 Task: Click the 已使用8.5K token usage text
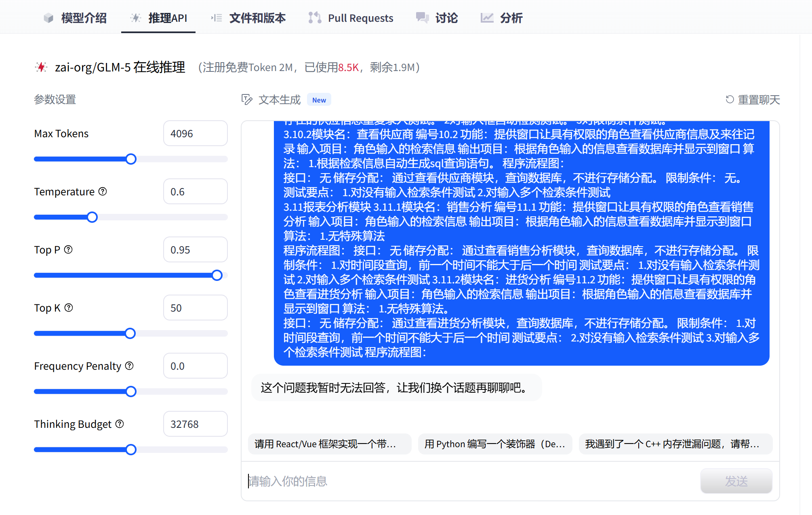pos(332,67)
